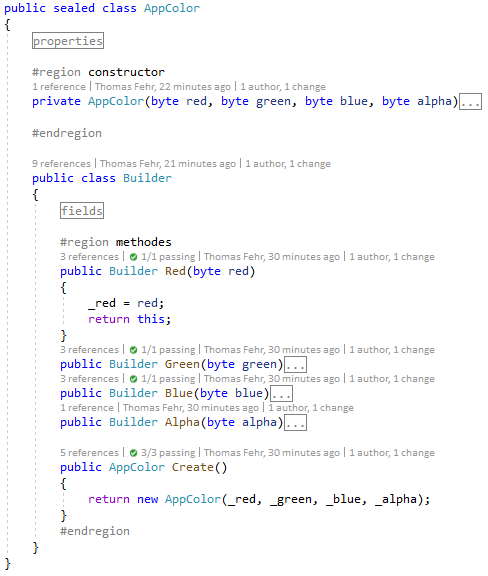Open 1 reference link above Alpha method
Viewport: 488px width, 576px height.
tap(87, 408)
